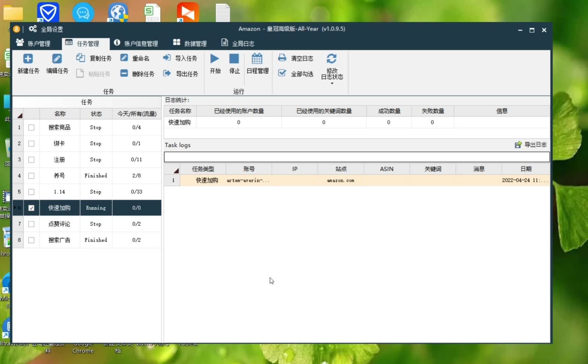Start the task with the 开始 play icon
Image resolution: width=588 pixels, height=364 pixels.
[215, 59]
